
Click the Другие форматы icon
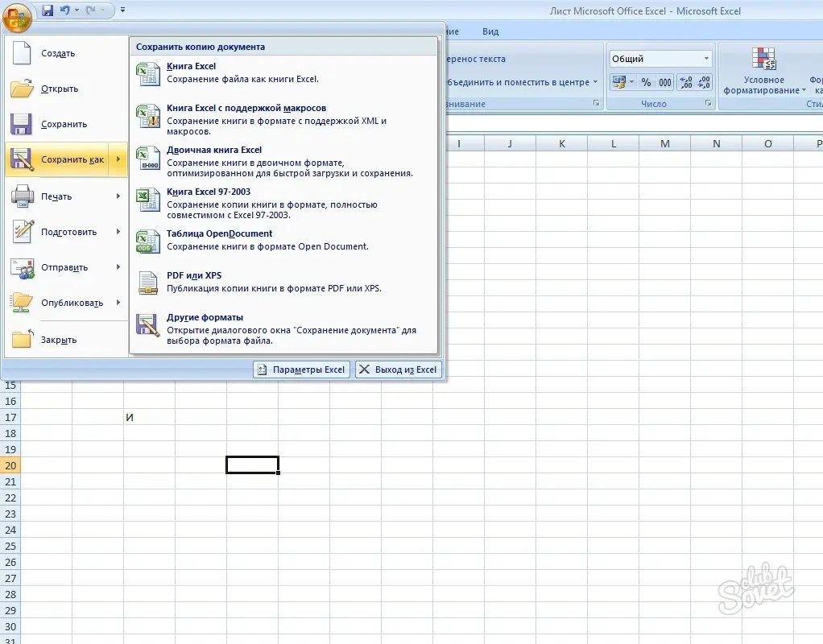[148, 325]
